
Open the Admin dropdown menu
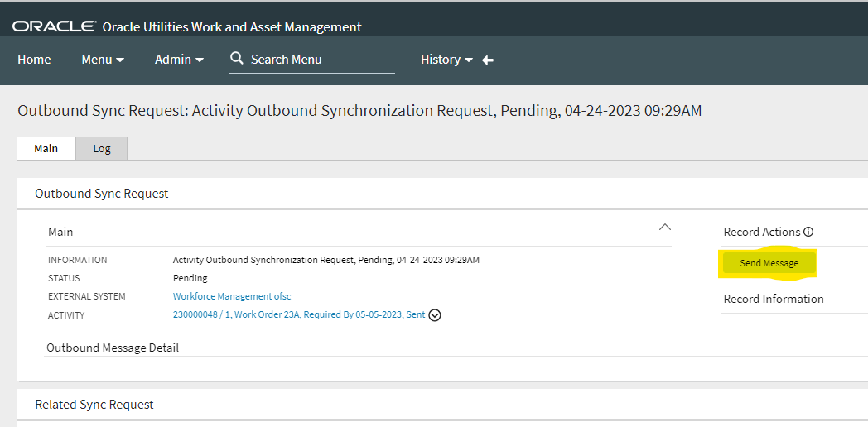point(180,60)
